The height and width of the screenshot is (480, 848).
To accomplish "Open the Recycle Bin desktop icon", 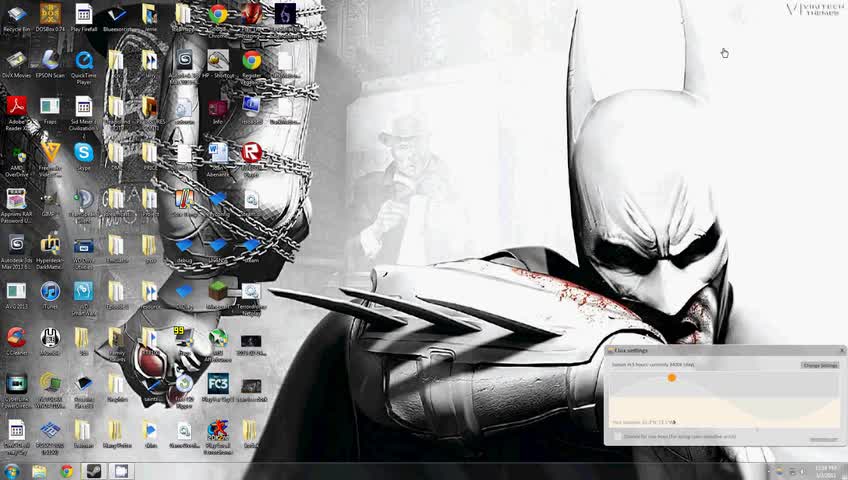I will click(16, 17).
